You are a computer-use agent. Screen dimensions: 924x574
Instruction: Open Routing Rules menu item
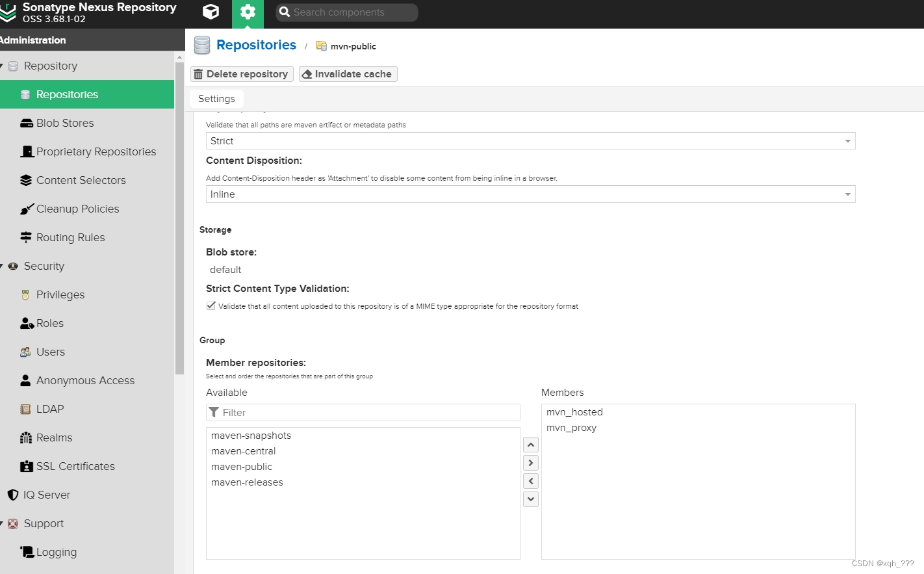(x=87, y=237)
